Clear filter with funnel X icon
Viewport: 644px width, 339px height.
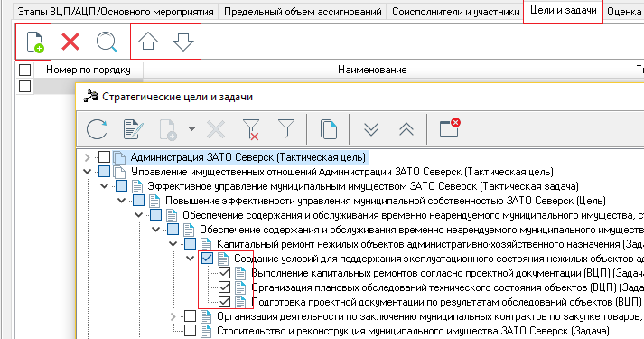[251, 129]
